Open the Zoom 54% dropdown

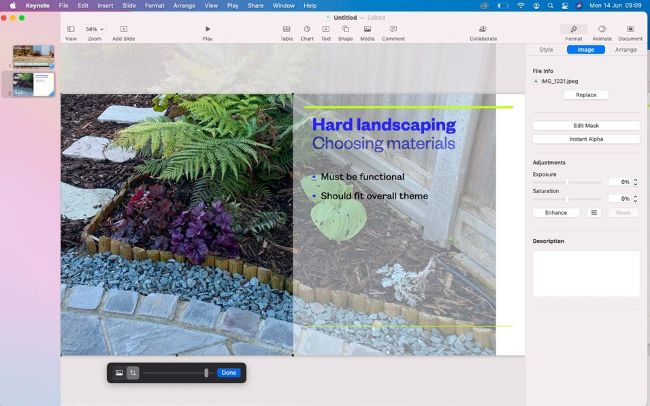coord(94,30)
